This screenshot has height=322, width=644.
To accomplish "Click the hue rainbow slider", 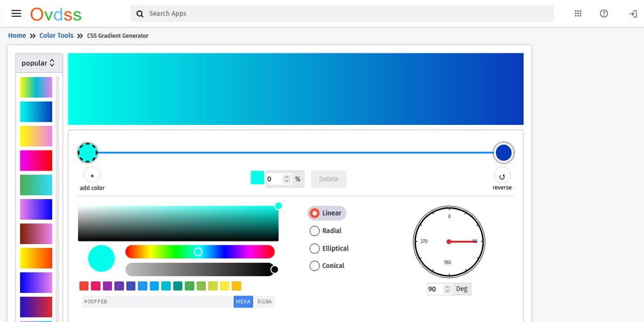I will pyautogui.click(x=200, y=252).
